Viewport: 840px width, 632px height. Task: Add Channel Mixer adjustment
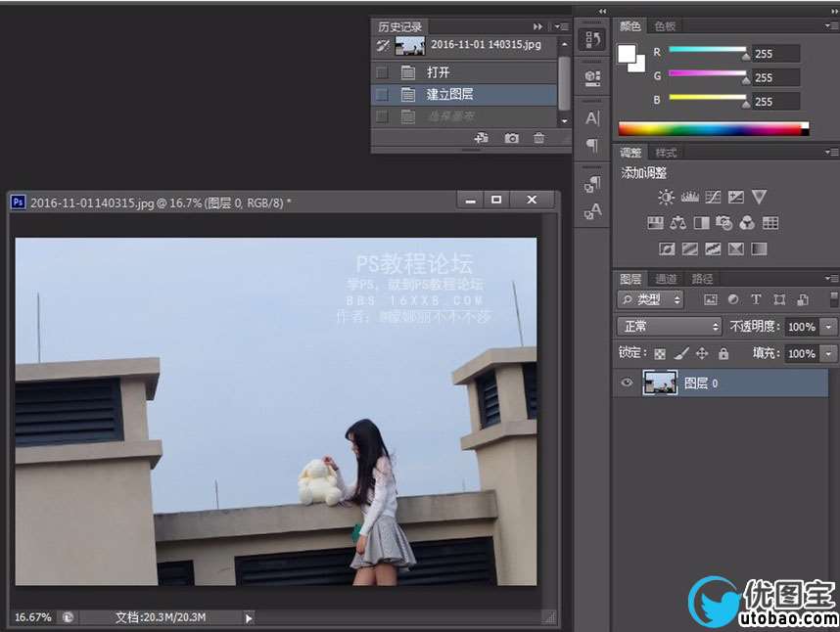point(747,223)
